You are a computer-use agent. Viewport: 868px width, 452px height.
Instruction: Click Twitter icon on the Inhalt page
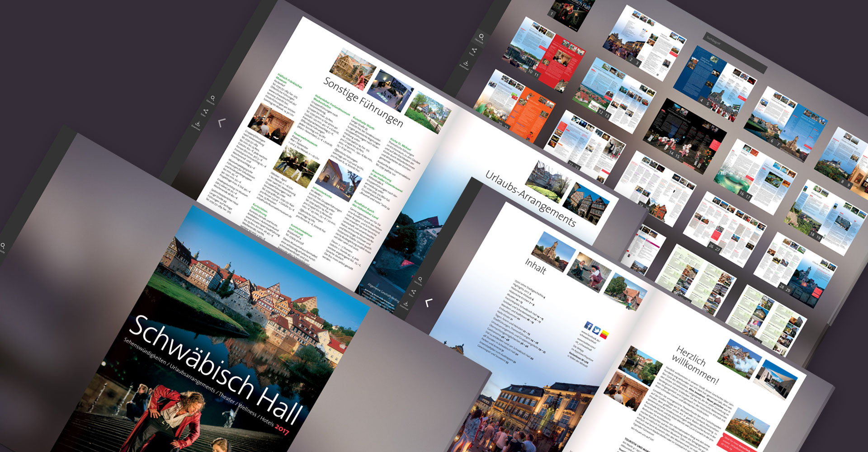pyautogui.click(x=596, y=330)
